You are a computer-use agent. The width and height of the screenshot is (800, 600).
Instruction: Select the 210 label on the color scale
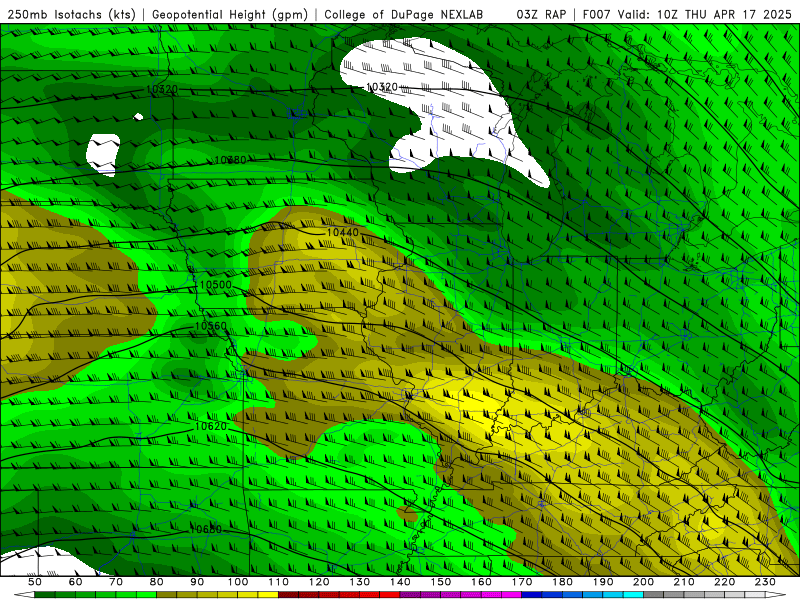(x=684, y=582)
